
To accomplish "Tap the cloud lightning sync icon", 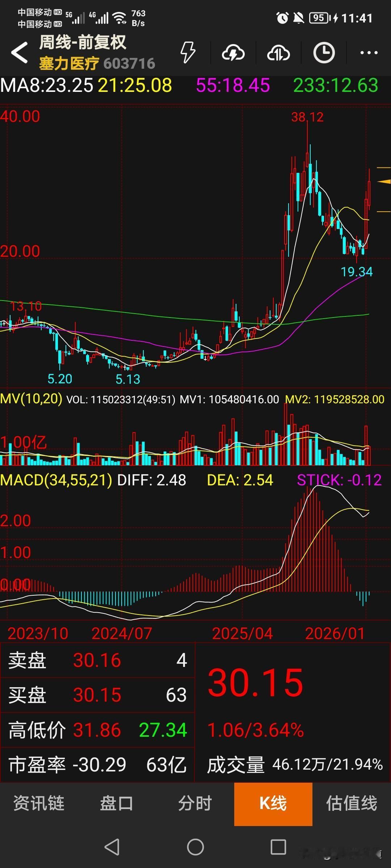I will coord(233,53).
